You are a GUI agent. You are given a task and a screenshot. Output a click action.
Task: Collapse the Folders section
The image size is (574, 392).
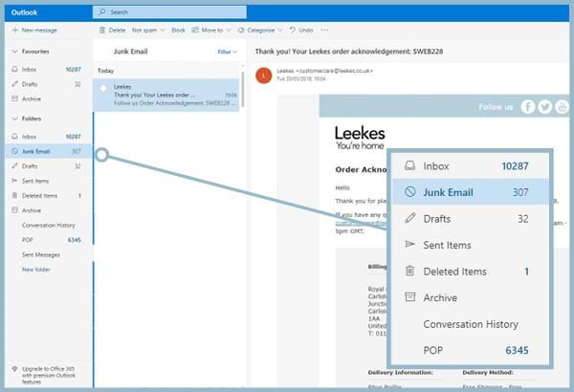tap(14, 119)
